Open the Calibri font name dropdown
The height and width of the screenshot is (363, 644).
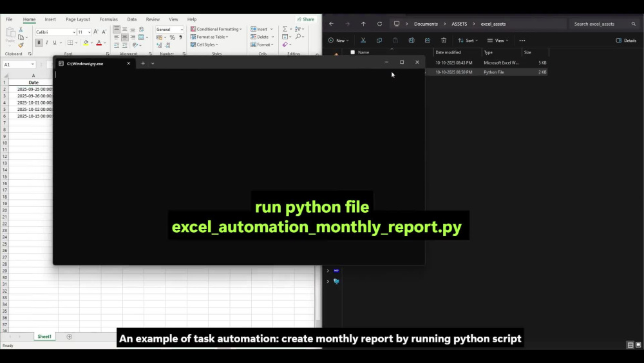(74, 32)
